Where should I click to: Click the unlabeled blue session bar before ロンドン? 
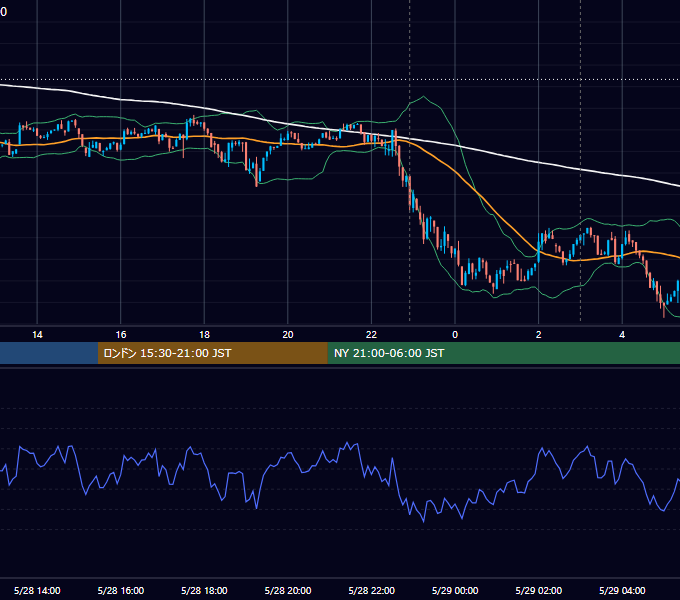click(49, 353)
